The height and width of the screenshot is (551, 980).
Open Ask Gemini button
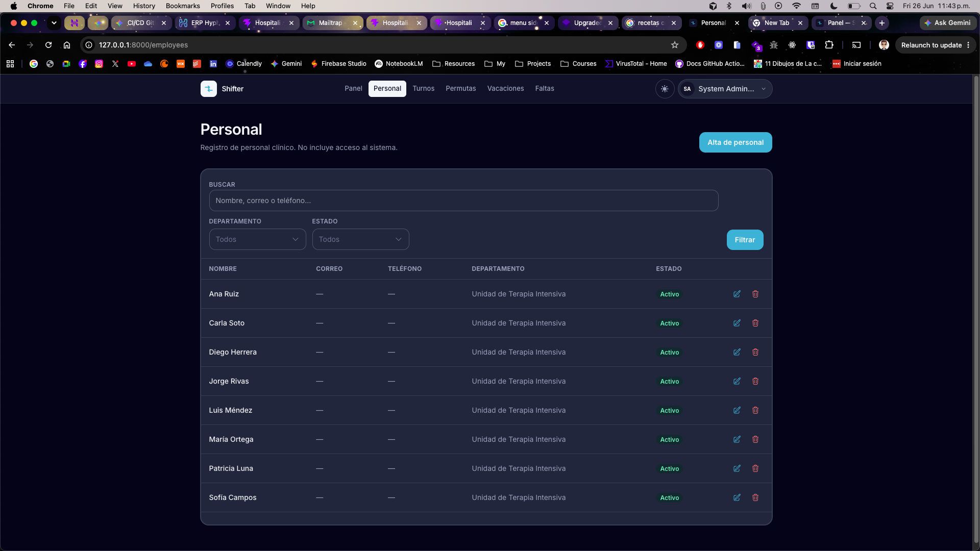948,23
